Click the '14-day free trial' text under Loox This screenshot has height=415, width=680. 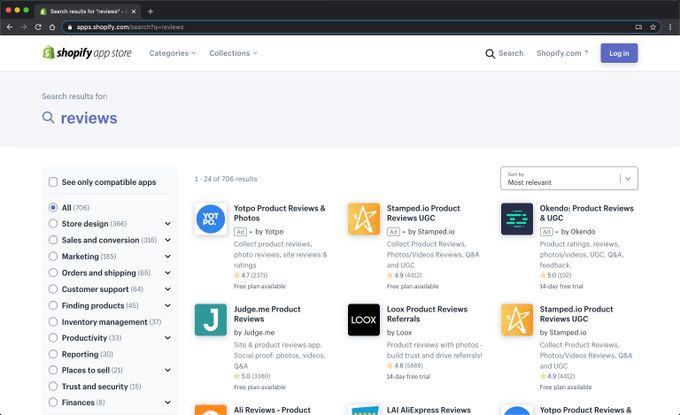(x=409, y=376)
